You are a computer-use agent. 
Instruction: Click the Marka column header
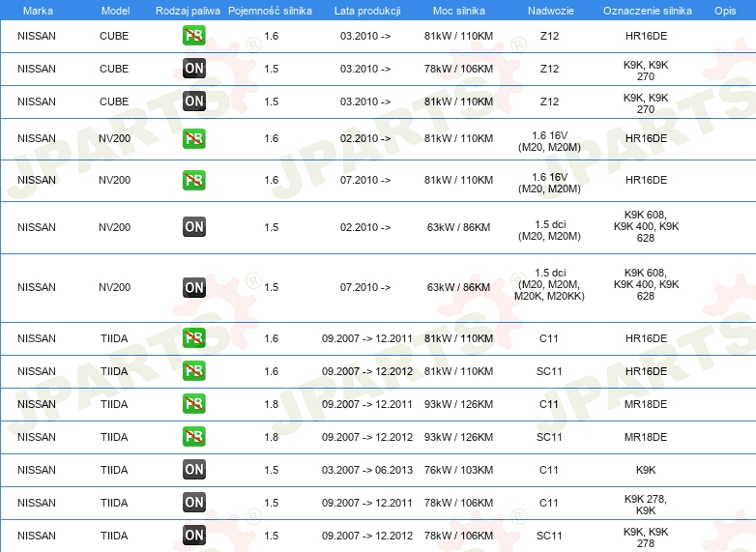[38, 11]
